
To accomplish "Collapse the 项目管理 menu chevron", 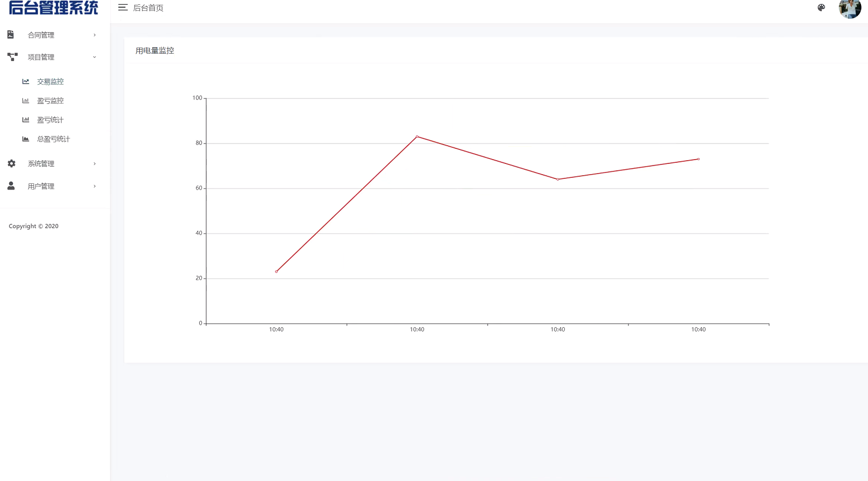I will pyautogui.click(x=95, y=57).
